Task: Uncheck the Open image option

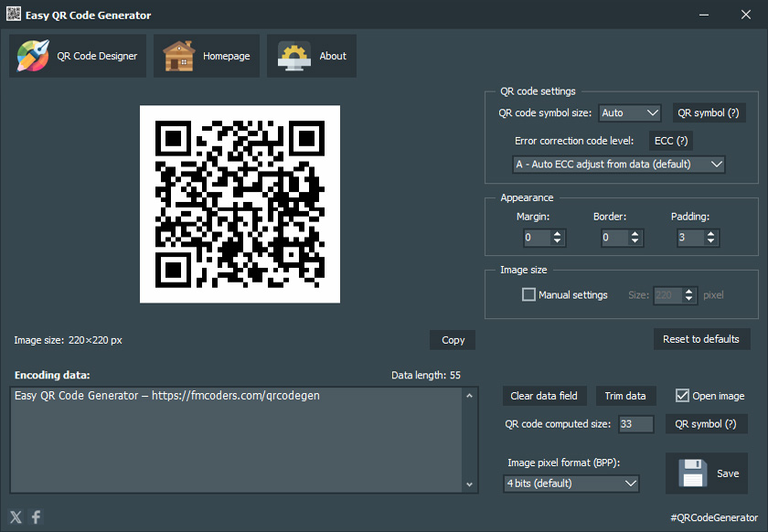Action: [x=681, y=395]
